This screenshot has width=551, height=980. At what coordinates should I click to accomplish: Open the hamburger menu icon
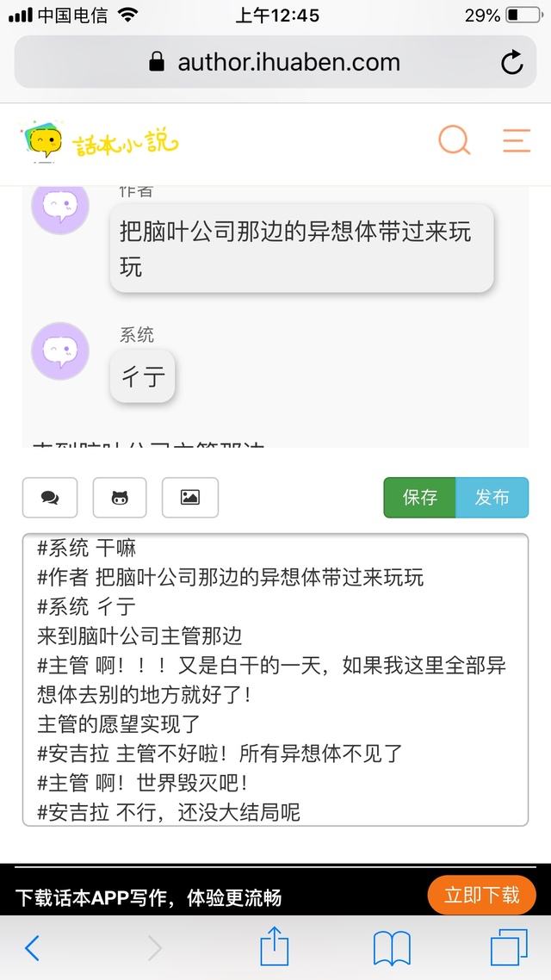(517, 140)
